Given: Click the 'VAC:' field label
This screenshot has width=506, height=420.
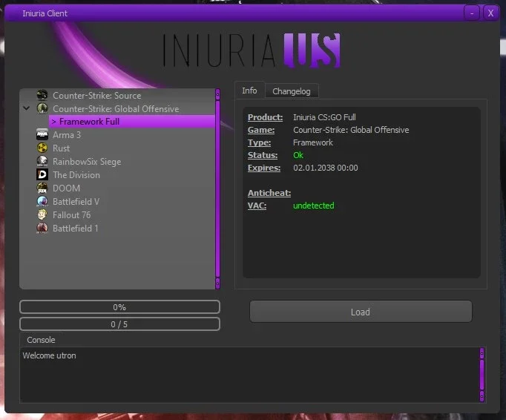Looking at the screenshot, I should [257, 206].
